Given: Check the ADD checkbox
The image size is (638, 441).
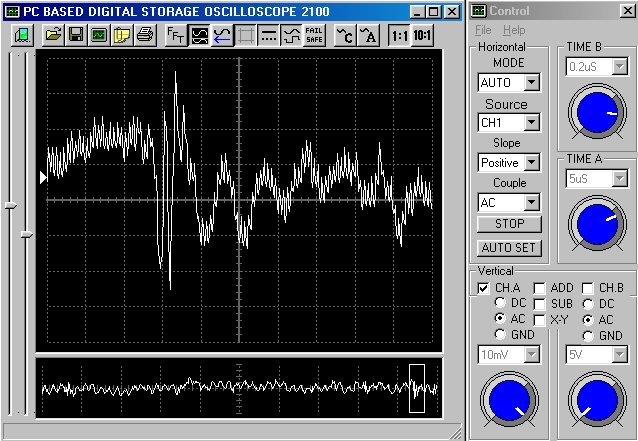Looking at the screenshot, I should click(x=539, y=288).
